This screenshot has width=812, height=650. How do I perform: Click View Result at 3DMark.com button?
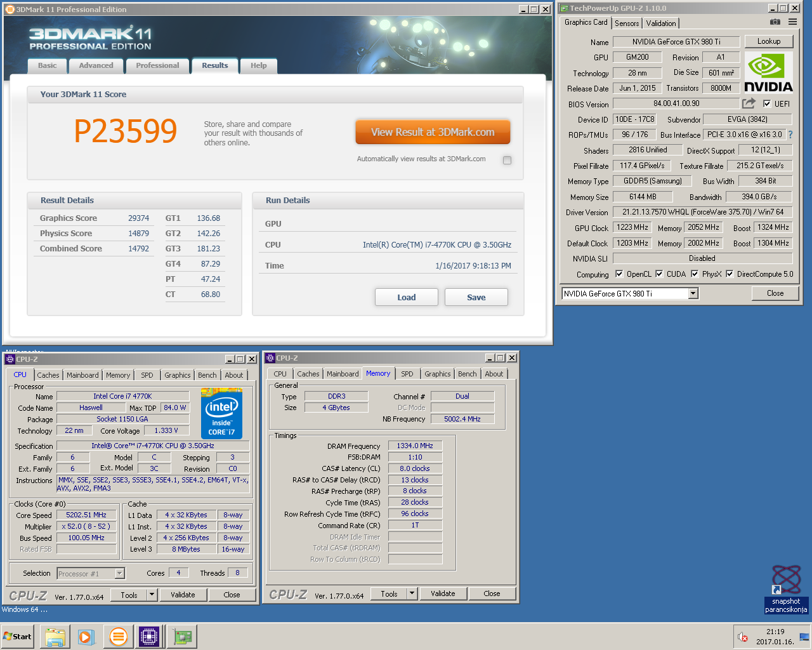(x=433, y=132)
